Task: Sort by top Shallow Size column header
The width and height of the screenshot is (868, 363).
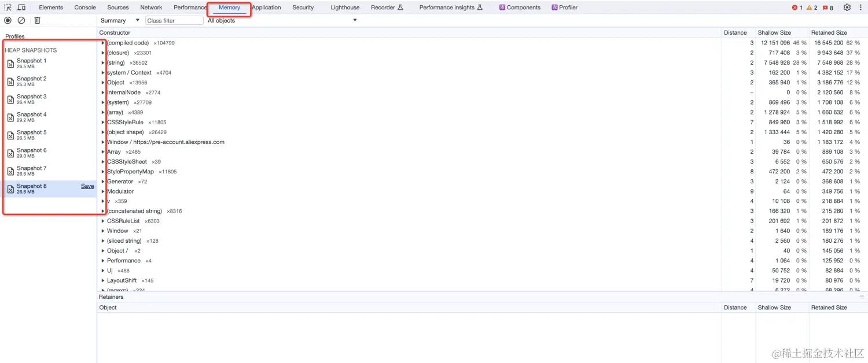Action: 782,32
